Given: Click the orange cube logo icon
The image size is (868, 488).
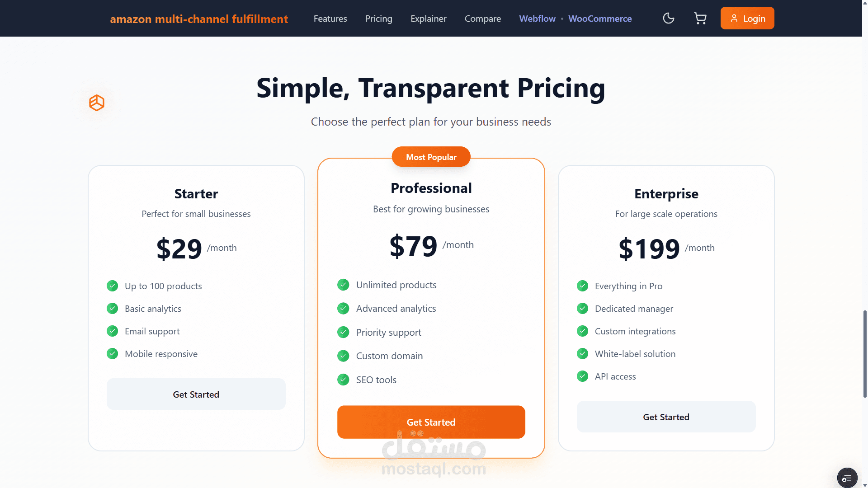Looking at the screenshot, I should pos(97,103).
